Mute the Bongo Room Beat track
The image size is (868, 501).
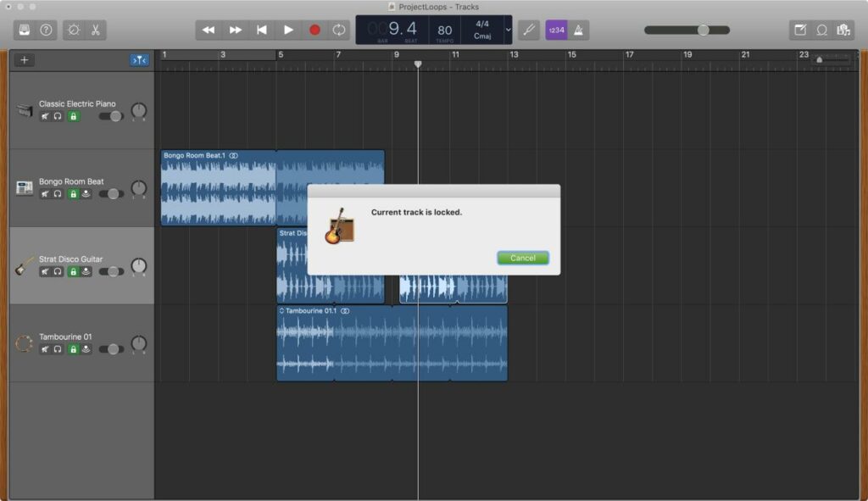pos(44,194)
